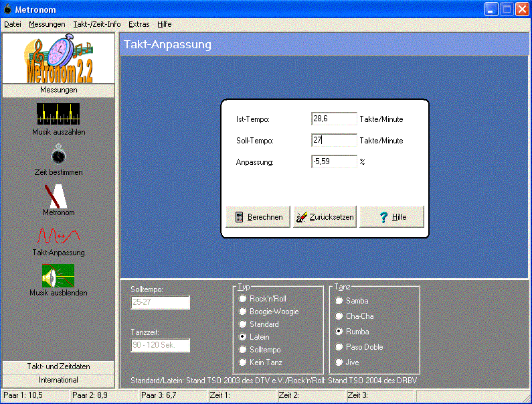
Task: Click the Solltempo 25-27 field
Action: (x=160, y=302)
